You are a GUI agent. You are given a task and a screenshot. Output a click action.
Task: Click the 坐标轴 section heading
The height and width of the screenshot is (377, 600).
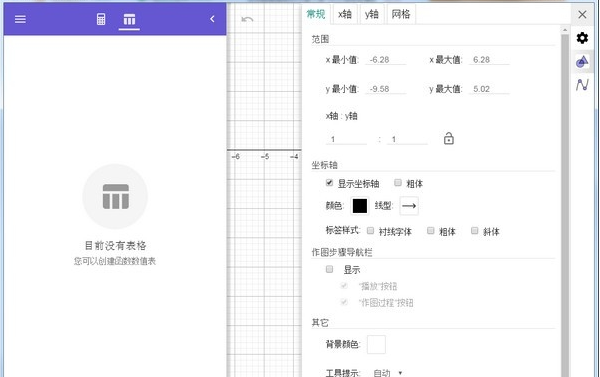click(x=324, y=165)
